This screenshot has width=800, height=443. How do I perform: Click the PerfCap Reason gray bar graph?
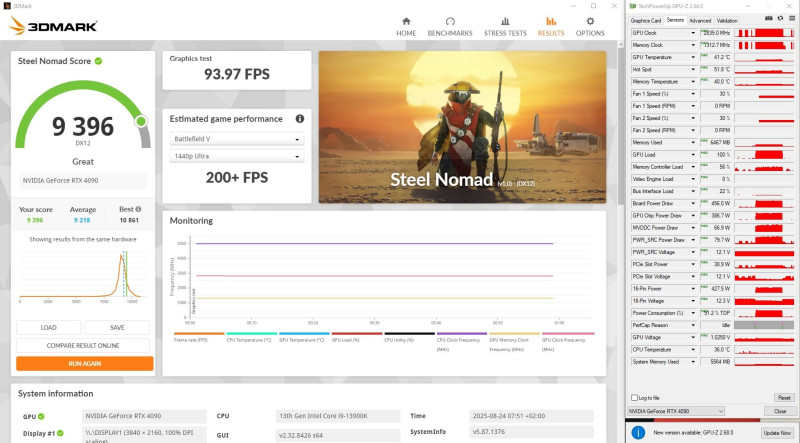(x=764, y=325)
